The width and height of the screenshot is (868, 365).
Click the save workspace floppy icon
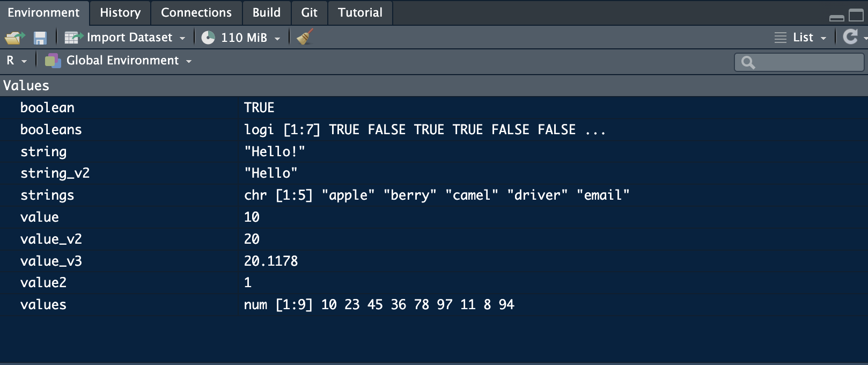click(40, 38)
